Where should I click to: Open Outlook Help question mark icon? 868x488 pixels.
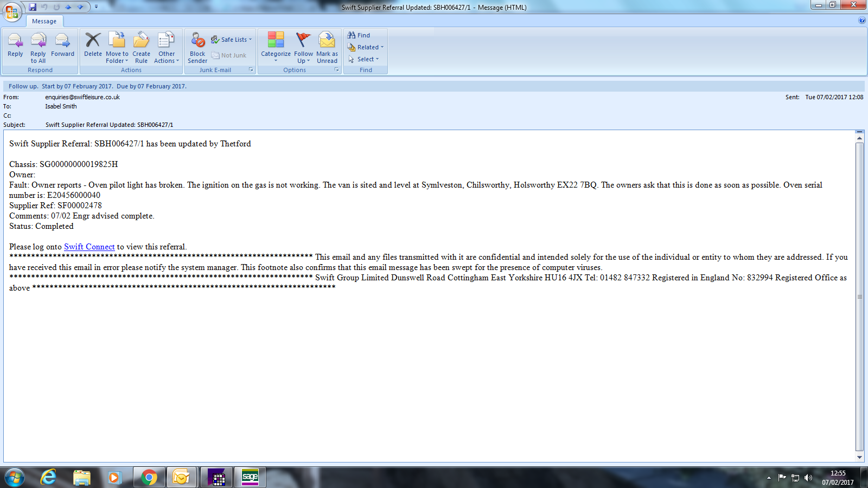(862, 20)
